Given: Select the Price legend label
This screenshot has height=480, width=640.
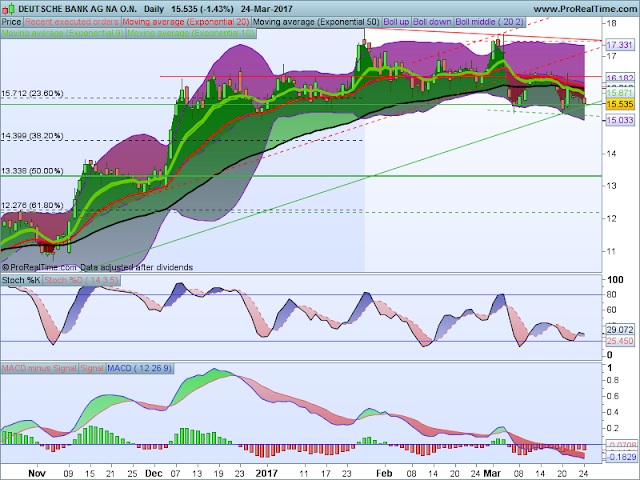Looking at the screenshot, I should 11,22.
